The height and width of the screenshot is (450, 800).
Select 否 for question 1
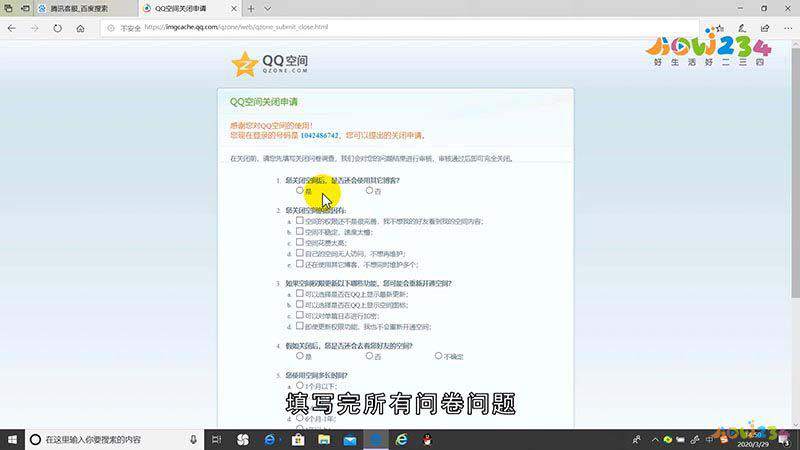(x=369, y=190)
